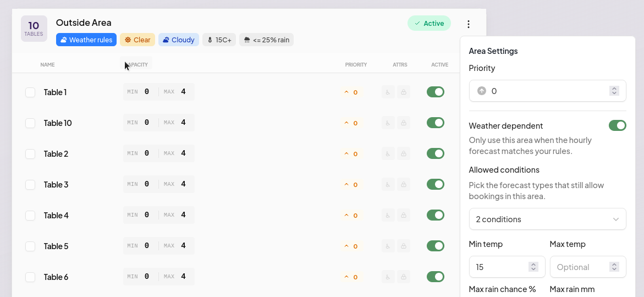Click the wheelchair attribute icon for Table 5
The image size is (644, 297).
388,246
